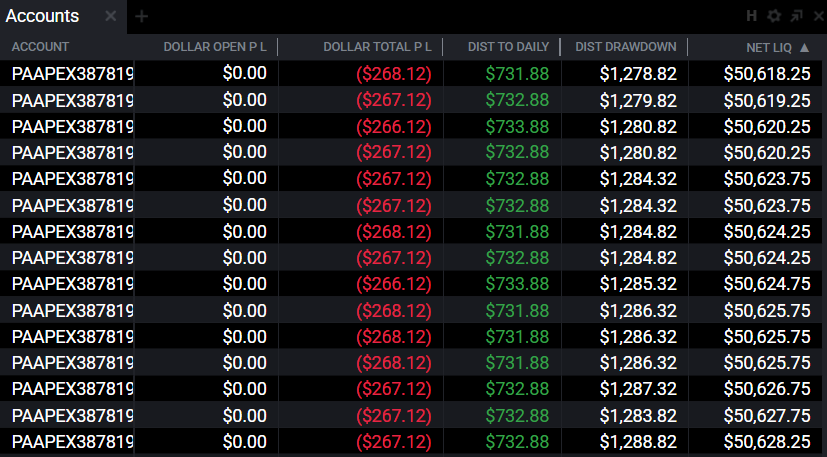This screenshot has width=827, height=457.
Task: Click the H icon in the panel header
Action: point(752,16)
